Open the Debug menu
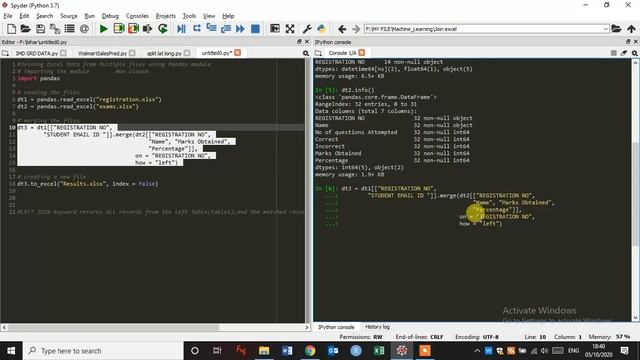This screenshot has width=640, height=360. (x=110, y=16)
